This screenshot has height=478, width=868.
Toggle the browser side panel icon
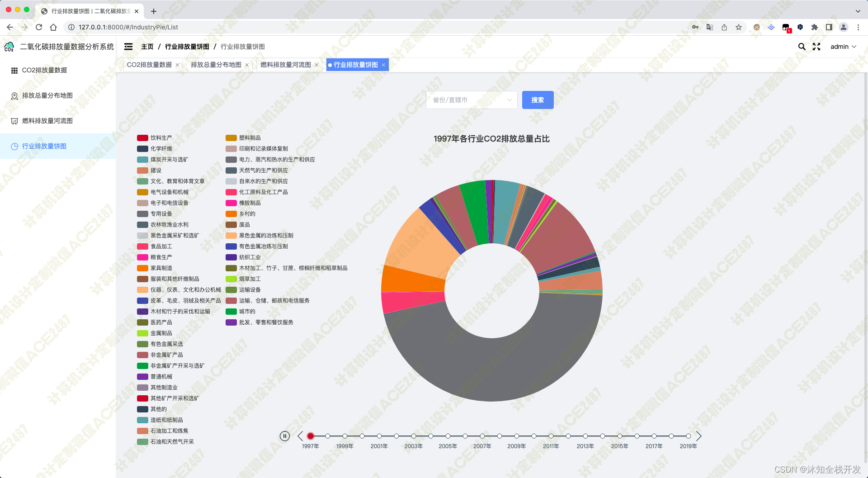pyautogui.click(x=829, y=27)
